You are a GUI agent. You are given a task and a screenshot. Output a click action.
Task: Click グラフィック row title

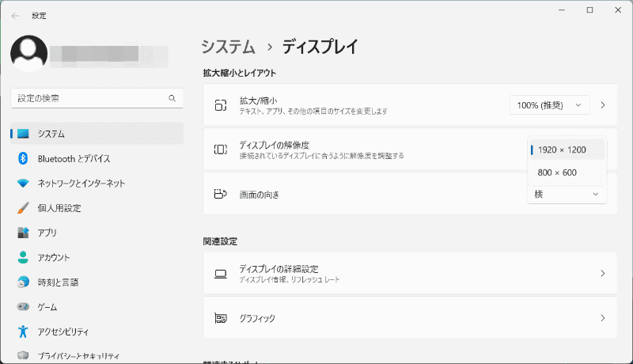pos(257,318)
